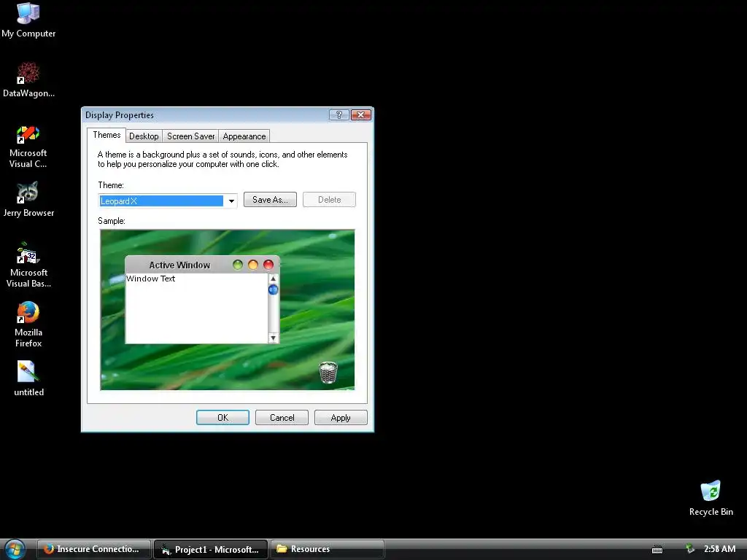Open the Appearance tab
Image resolution: width=747 pixels, height=560 pixels.
coord(244,136)
